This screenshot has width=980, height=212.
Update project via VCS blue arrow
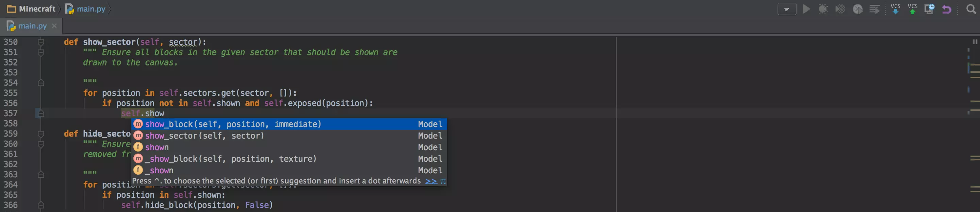(x=896, y=9)
